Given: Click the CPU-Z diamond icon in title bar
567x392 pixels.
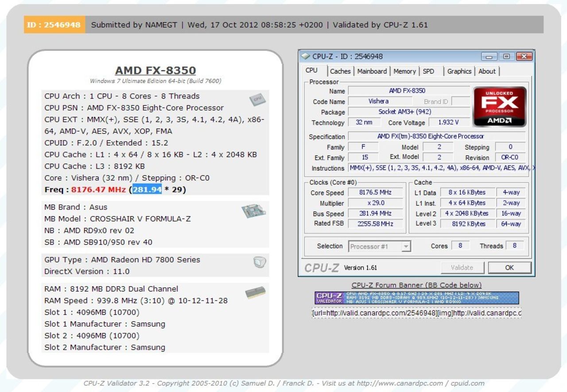Looking at the screenshot, I should click(x=306, y=57).
